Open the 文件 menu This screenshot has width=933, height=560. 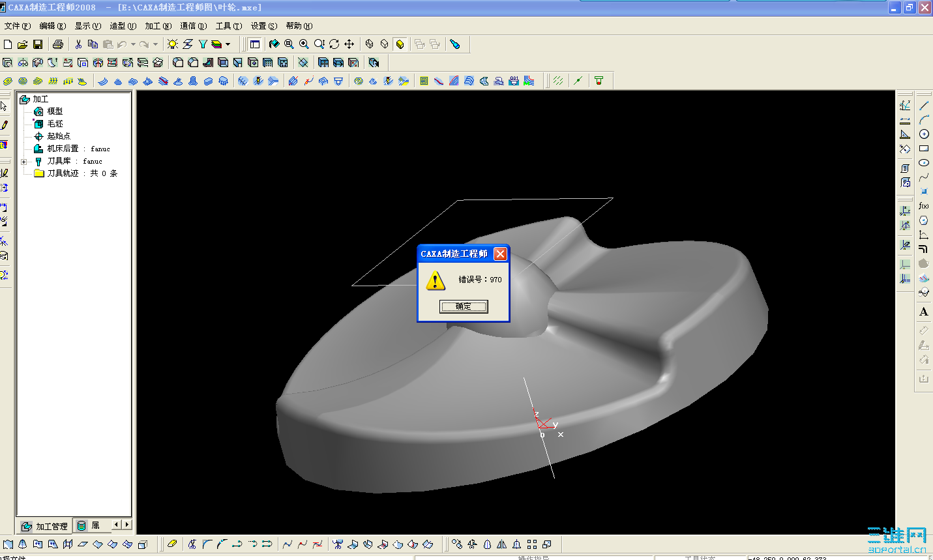pos(18,26)
